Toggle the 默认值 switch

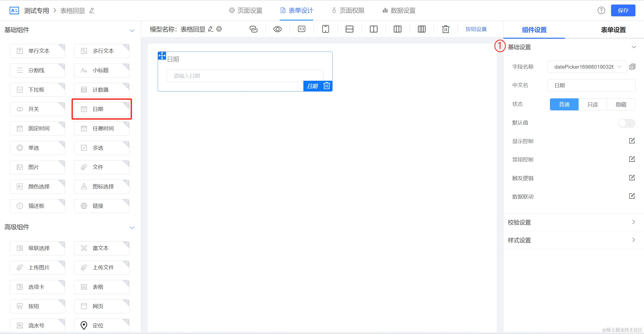626,123
